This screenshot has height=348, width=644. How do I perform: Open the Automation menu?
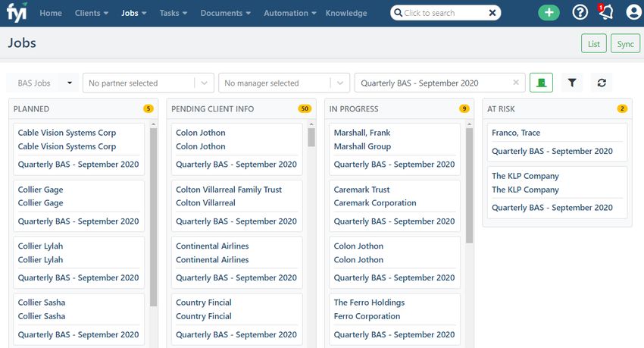290,13
